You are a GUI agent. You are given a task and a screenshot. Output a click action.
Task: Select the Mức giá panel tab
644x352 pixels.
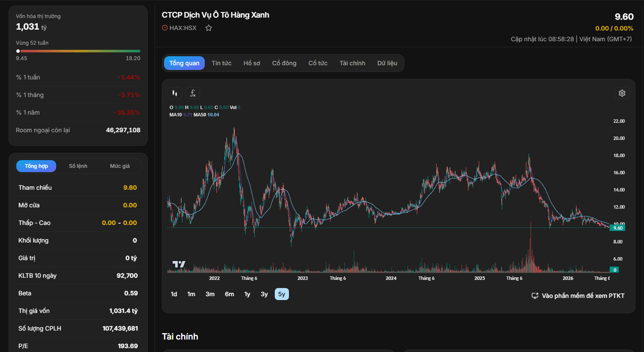(x=120, y=166)
